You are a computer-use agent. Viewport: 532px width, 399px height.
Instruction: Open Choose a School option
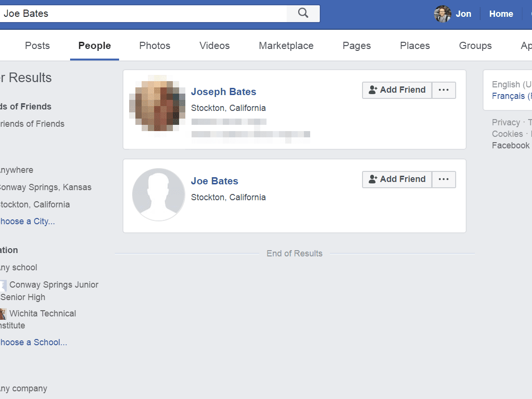pos(33,342)
